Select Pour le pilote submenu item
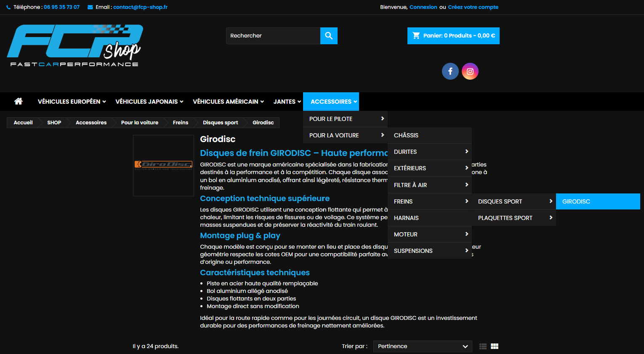This screenshot has height=354, width=644. [x=345, y=119]
